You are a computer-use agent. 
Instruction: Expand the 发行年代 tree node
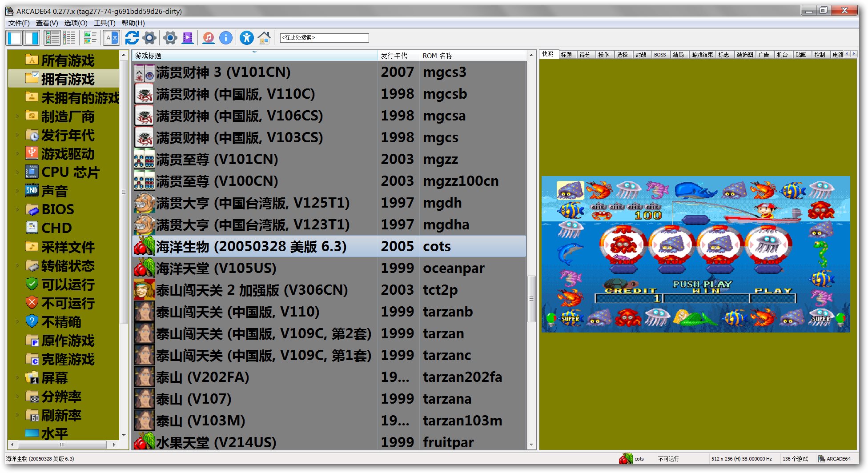point(17,135)
